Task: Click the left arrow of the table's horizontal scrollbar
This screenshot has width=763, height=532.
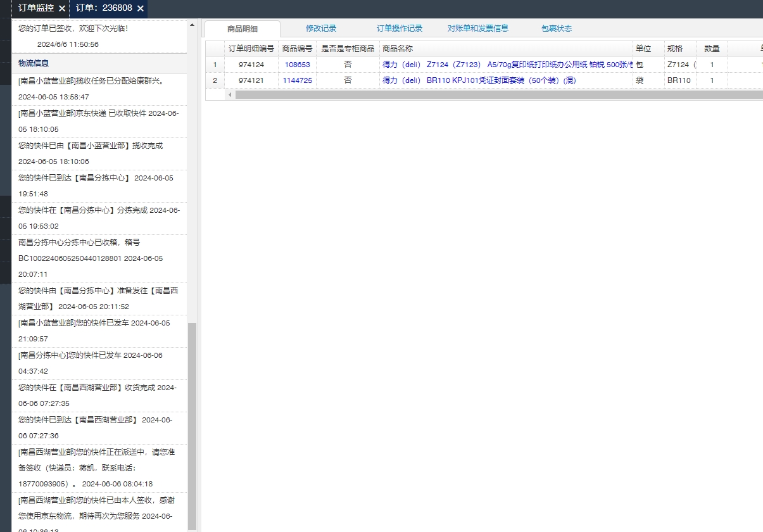Action: pyautogui.click(x=230, y=94)
